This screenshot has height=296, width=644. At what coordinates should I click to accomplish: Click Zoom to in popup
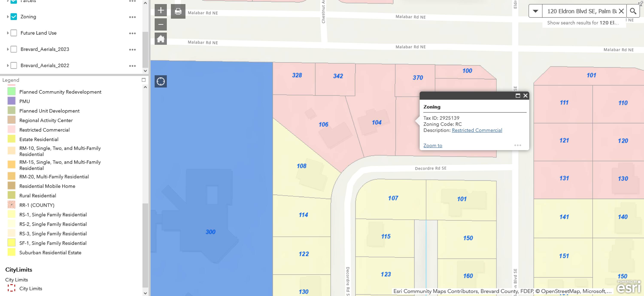click(433, 145)
